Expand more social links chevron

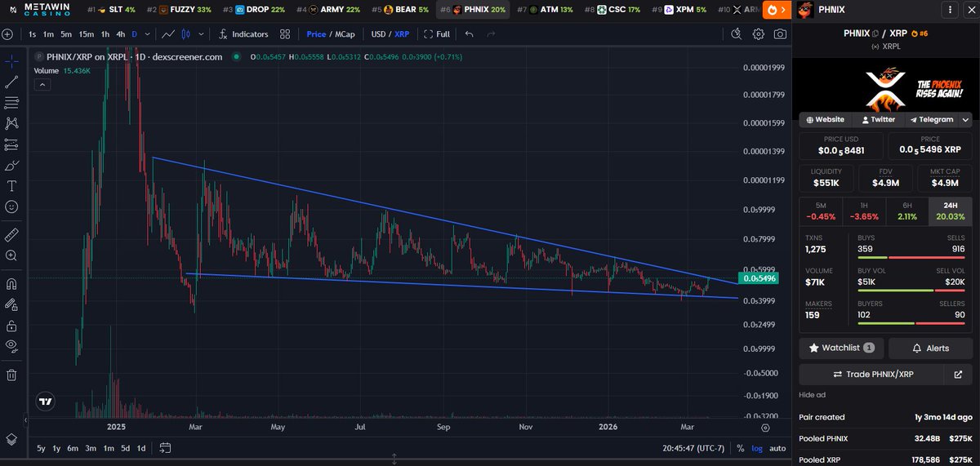966,119
